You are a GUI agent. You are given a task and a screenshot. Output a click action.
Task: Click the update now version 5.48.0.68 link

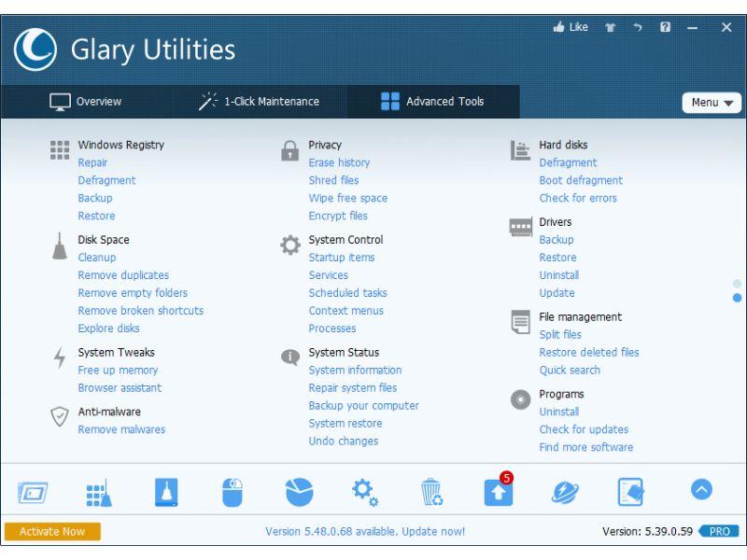(x=365, y=531)
